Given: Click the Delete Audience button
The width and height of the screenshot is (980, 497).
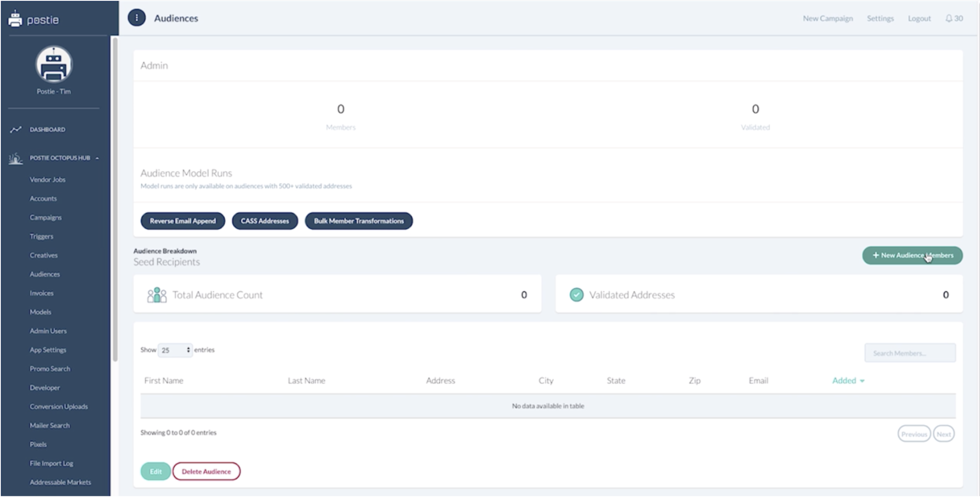Looking at the screenshot, I should [x=206, y=472].
